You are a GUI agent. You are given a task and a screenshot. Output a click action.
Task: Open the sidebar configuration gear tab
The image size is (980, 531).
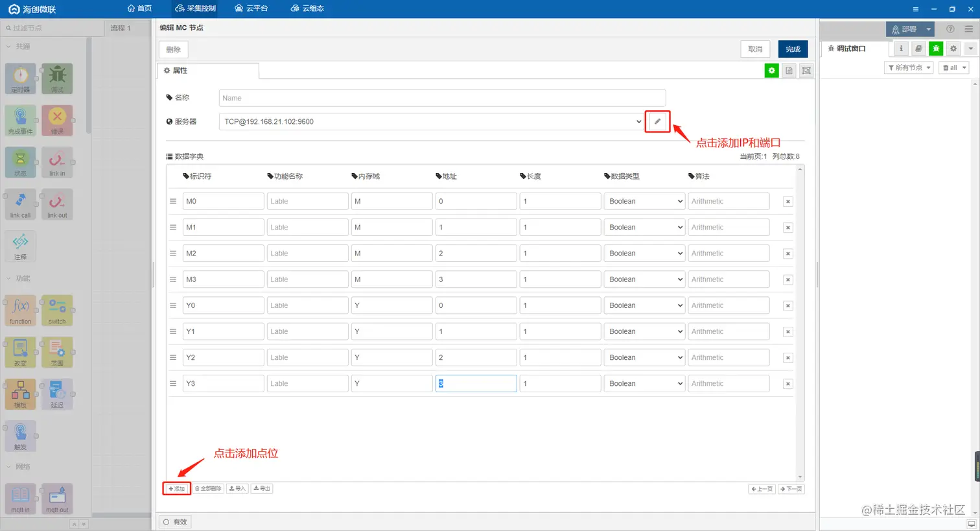(x=953, y=49)
